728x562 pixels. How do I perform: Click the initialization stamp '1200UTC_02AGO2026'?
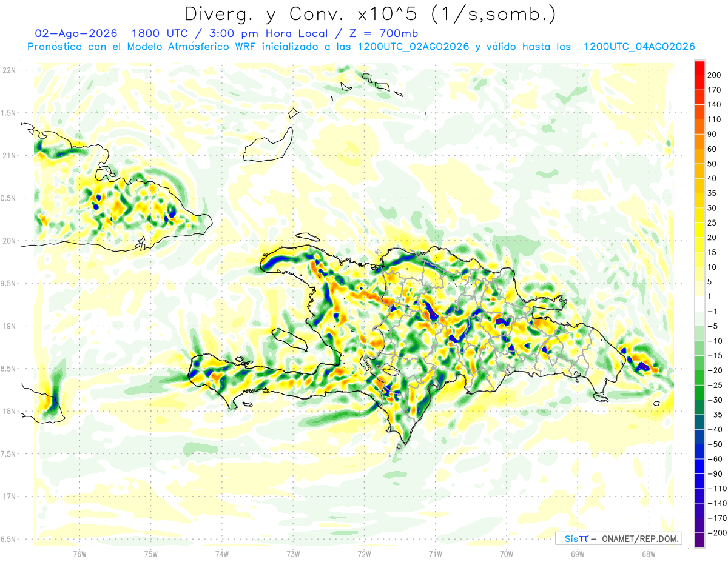click(413, 47)
